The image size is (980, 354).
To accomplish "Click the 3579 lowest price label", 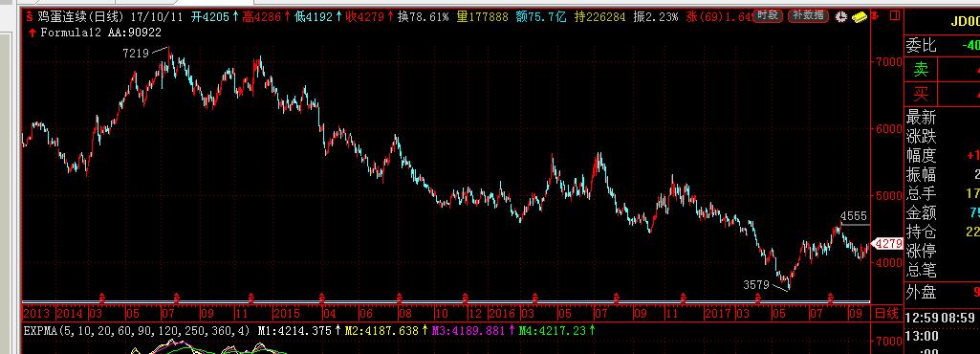I will click(x=755, y=284).
